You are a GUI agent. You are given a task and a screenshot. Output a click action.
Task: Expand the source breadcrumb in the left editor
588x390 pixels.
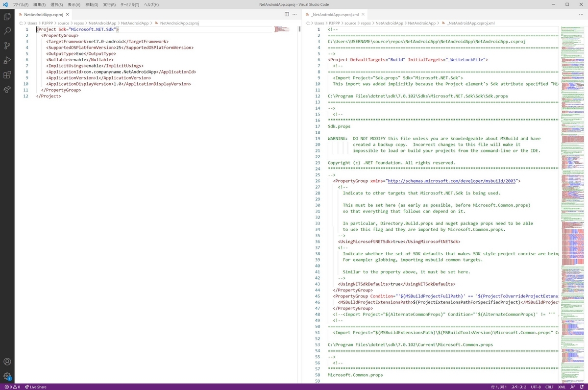(63, 23)
